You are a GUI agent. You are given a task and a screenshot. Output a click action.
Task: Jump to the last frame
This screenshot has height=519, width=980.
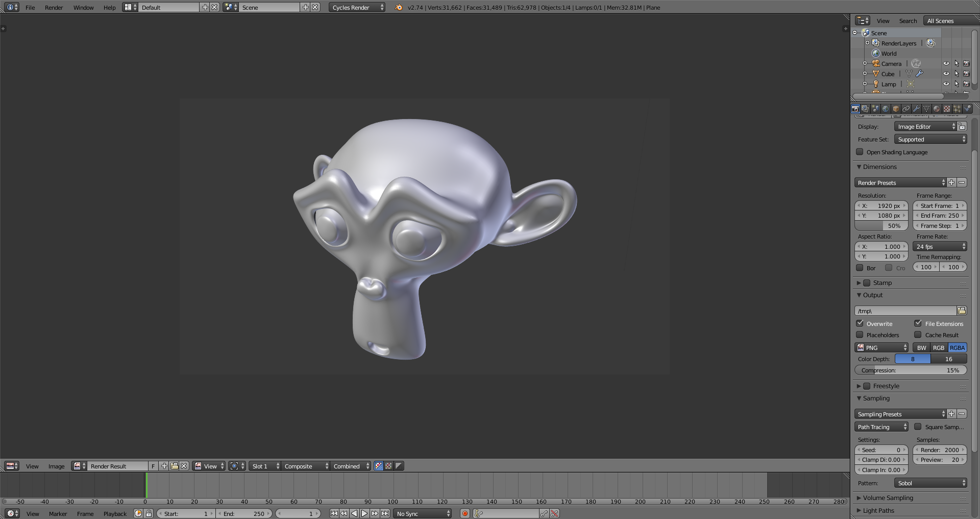385,513
